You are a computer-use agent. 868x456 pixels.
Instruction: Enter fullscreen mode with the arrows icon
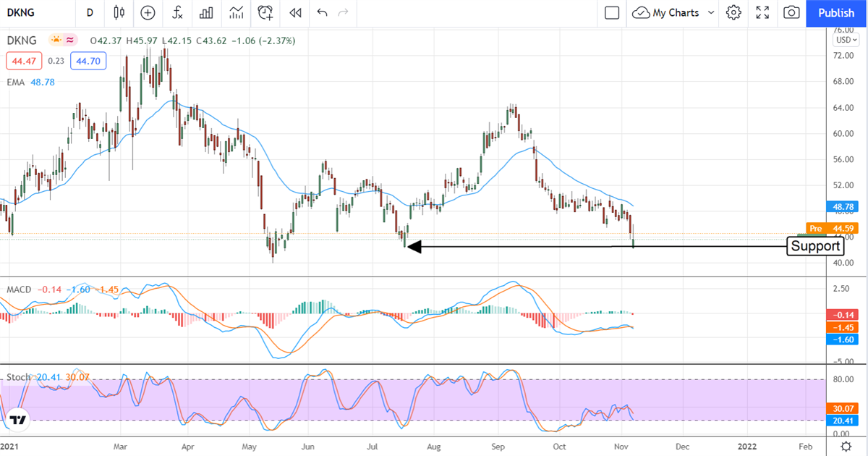coord(762,12)
